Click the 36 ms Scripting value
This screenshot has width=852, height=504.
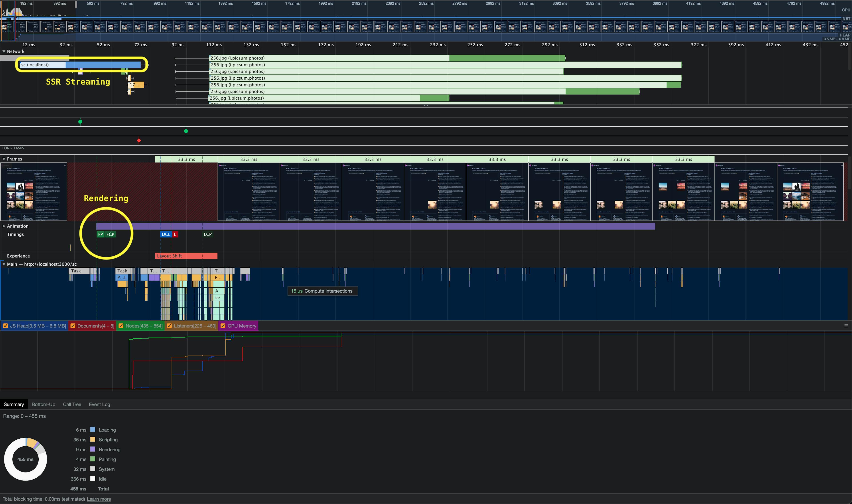80,439
